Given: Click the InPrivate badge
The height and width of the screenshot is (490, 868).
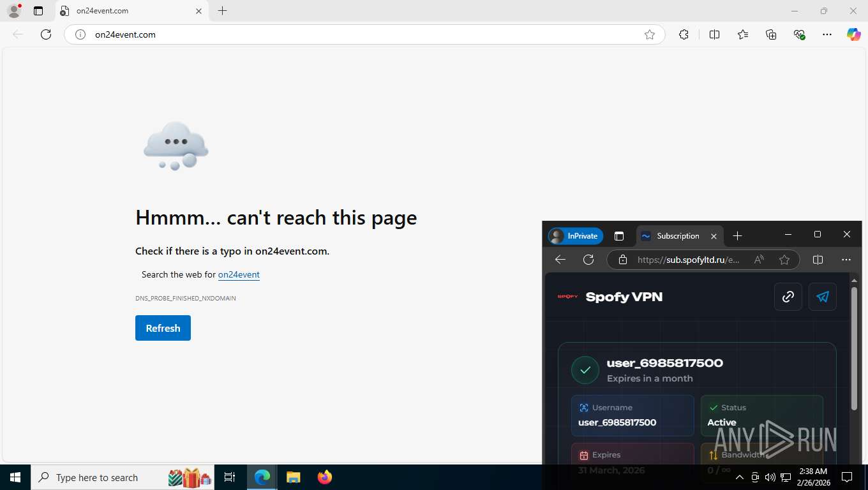Looking at the screenshot, I should [x=575, y=236].
